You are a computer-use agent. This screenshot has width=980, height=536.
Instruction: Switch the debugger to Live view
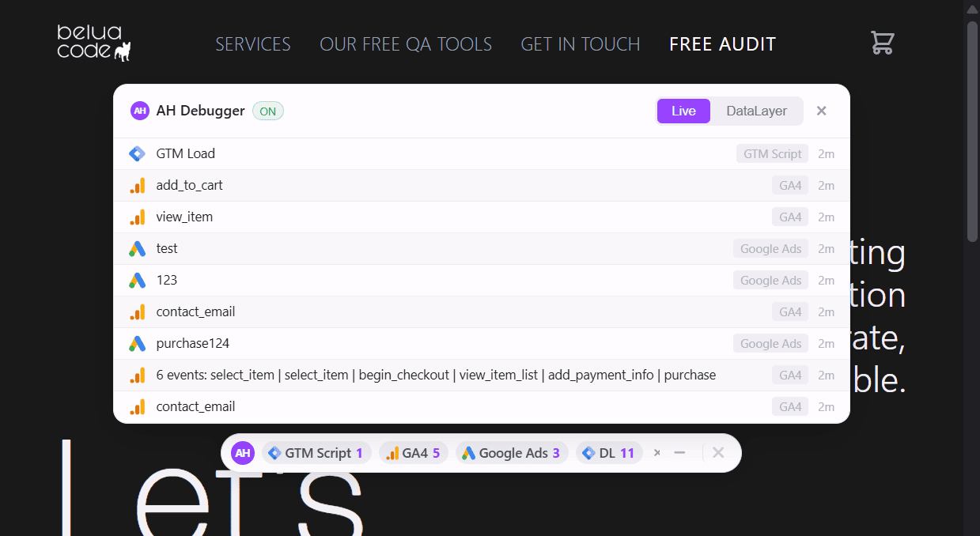click(683, 111)
